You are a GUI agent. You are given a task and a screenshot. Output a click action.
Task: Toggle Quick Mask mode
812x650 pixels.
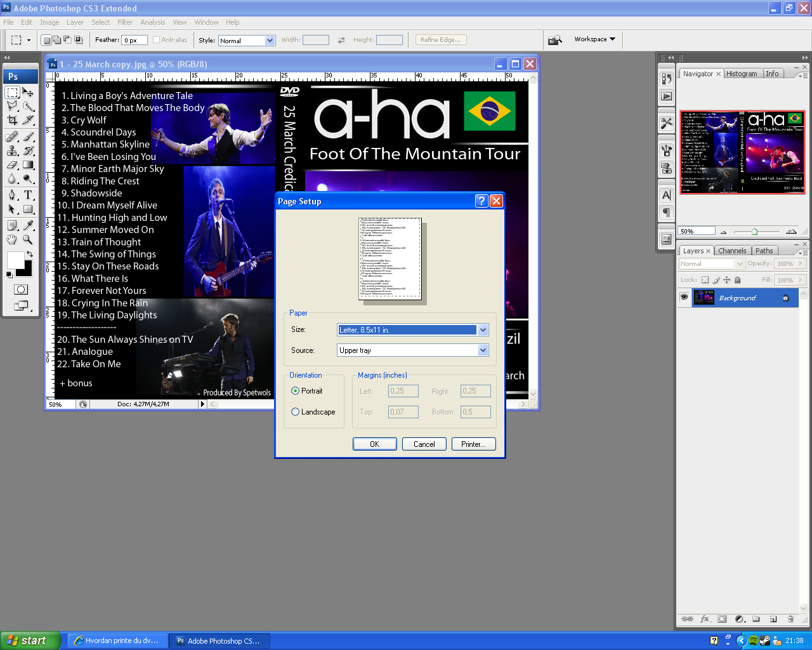click(x=20, y=289)
